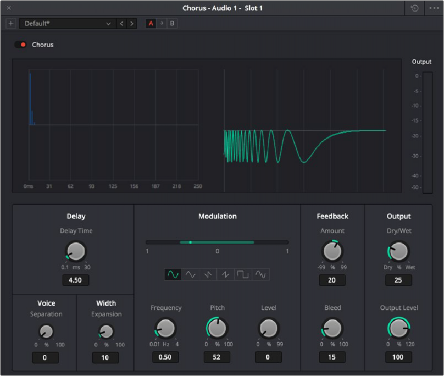Viewport: 444px width, 376px height.
Task: Click the Bleed value field 15
Action: 332,357
